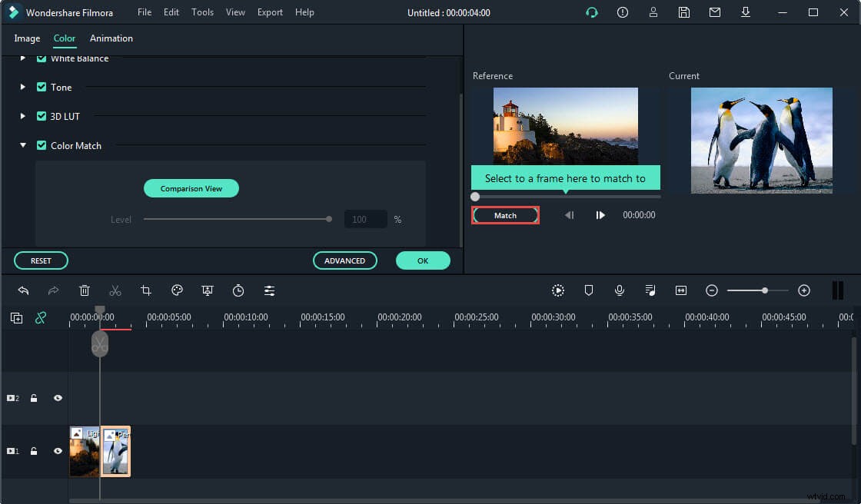Viewport: 861px width, 504px height.
Task: Open the Speed/Duration clock icon
Action: [238, 290]
